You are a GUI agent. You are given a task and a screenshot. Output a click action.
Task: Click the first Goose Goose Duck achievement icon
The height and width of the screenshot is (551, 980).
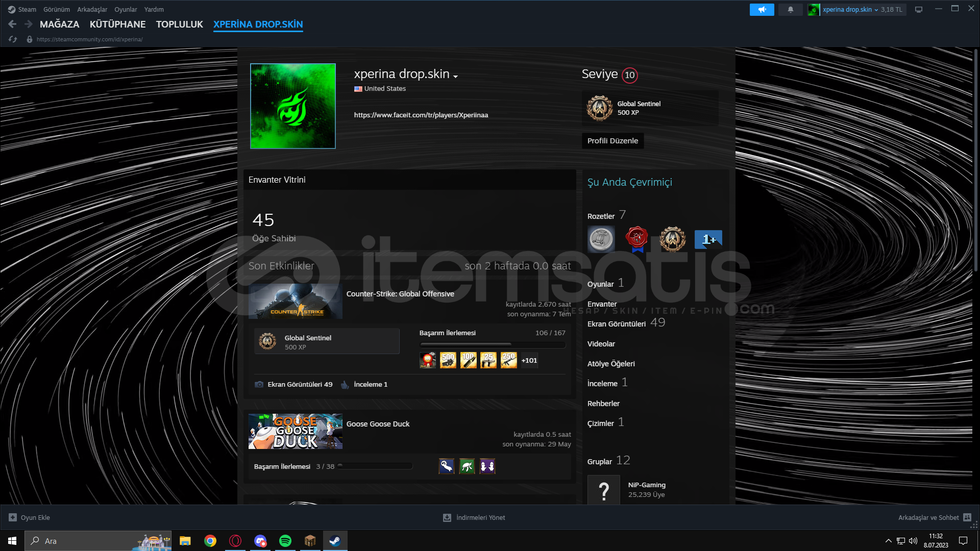pos(447,466)
